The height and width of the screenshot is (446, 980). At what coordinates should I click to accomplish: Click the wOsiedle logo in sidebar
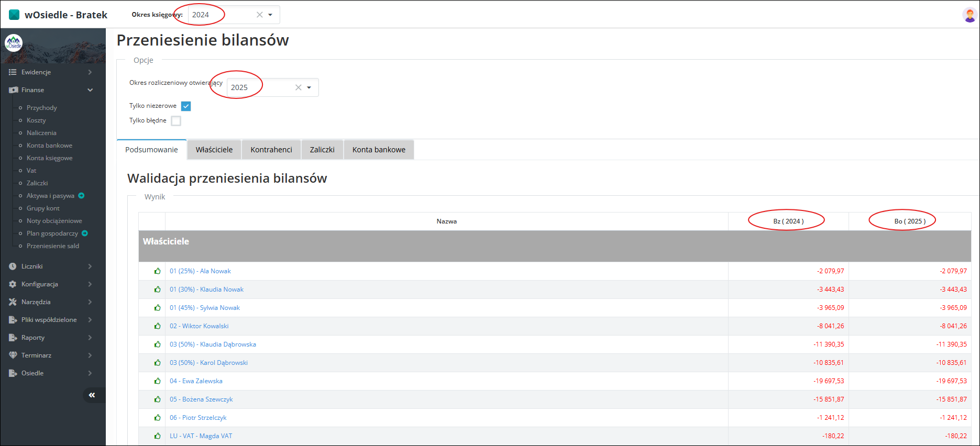pyautogui.click(x=14, y=43)
